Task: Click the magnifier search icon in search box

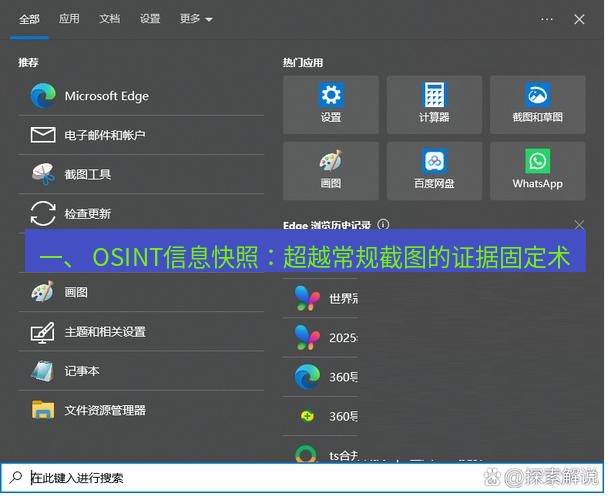Action: coord(16,477)
